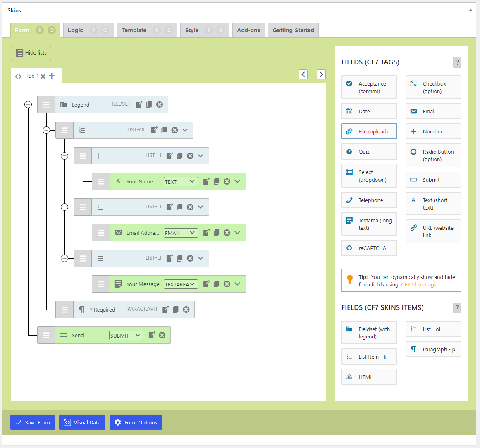Open the SUBMIT type dropdown

(x=126, y=336)
